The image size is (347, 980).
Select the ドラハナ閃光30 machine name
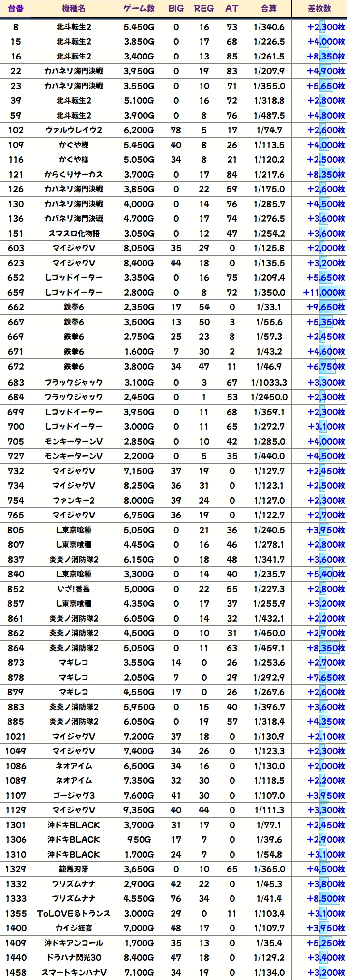(x=74, y=957)
